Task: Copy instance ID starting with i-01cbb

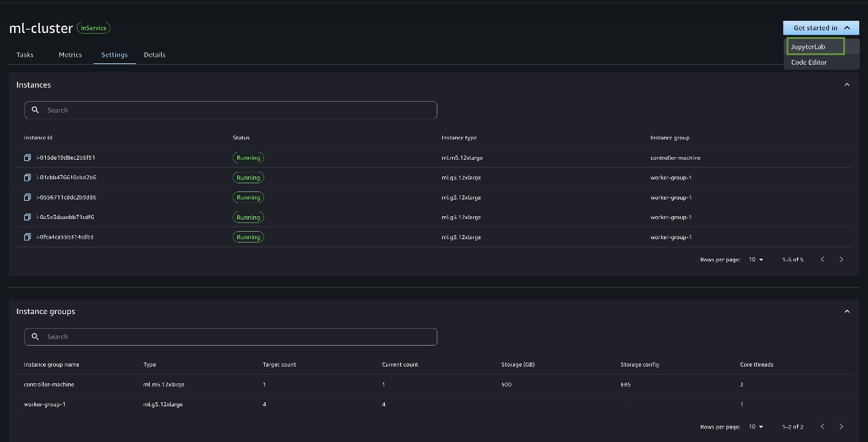Action: click(28, 177)
